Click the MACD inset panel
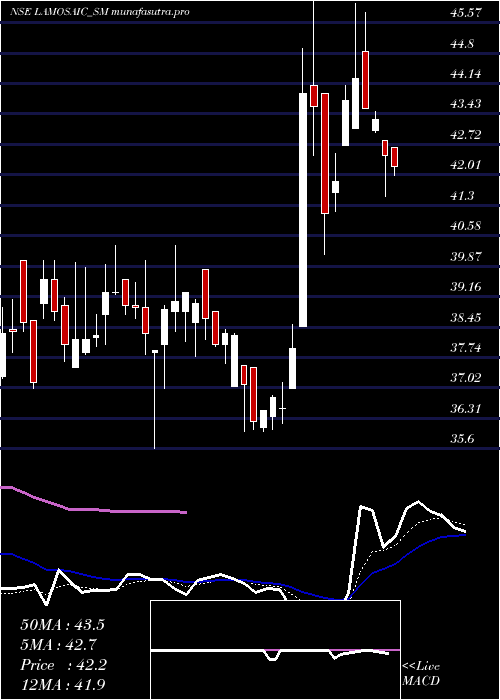The width and height of the screenshot is (500, 700). [x=275, y=650]
